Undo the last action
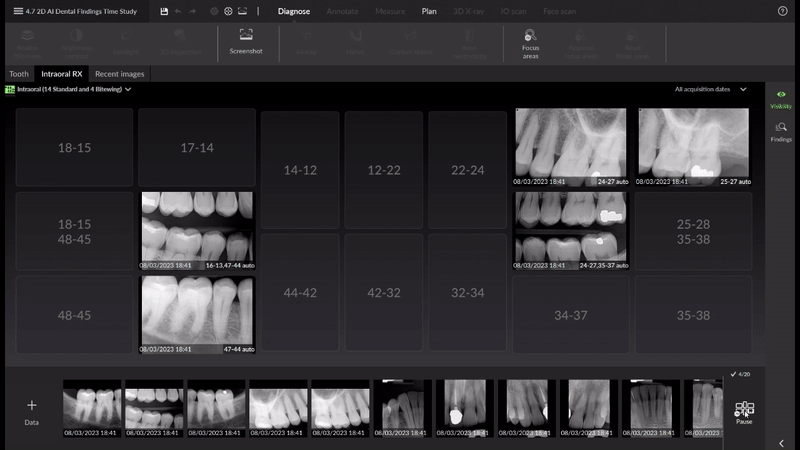This screenshot has height=450, width=800. [x=178, y=11]
